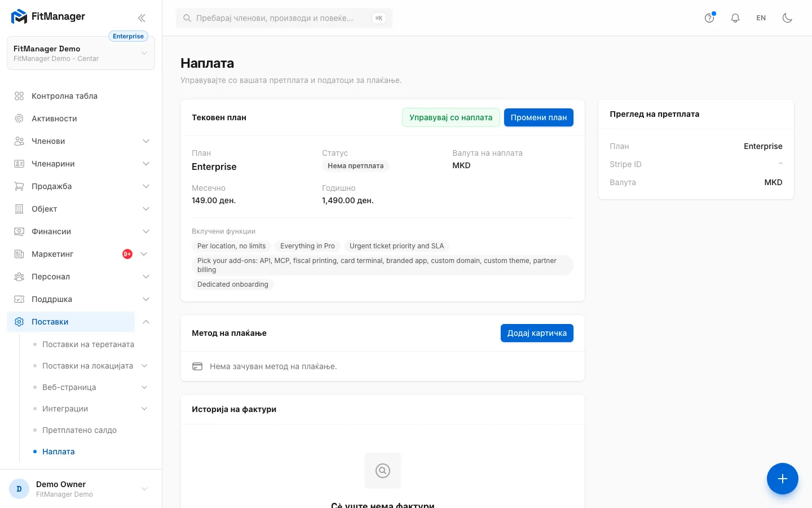Screen dimensions: 812x508
Task: Click the Everything in Pro tag
Action: click(x=307, y=246)
